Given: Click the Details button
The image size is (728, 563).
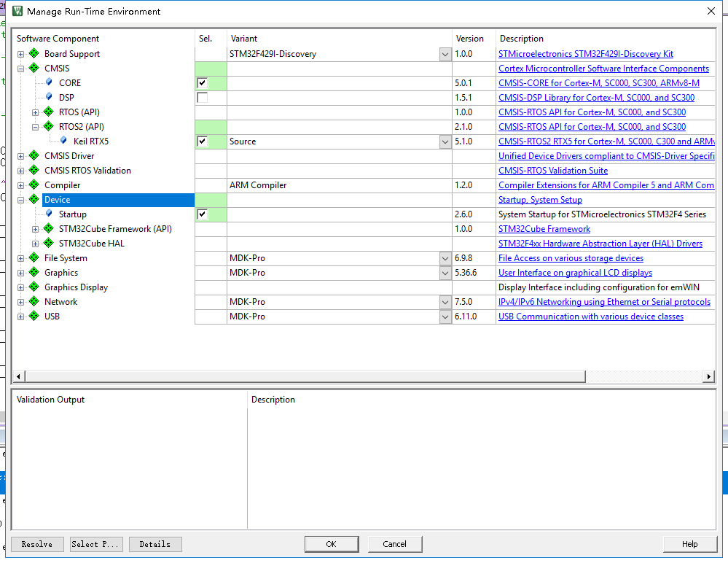Looking at the screenshot, I should pos(155,544).
